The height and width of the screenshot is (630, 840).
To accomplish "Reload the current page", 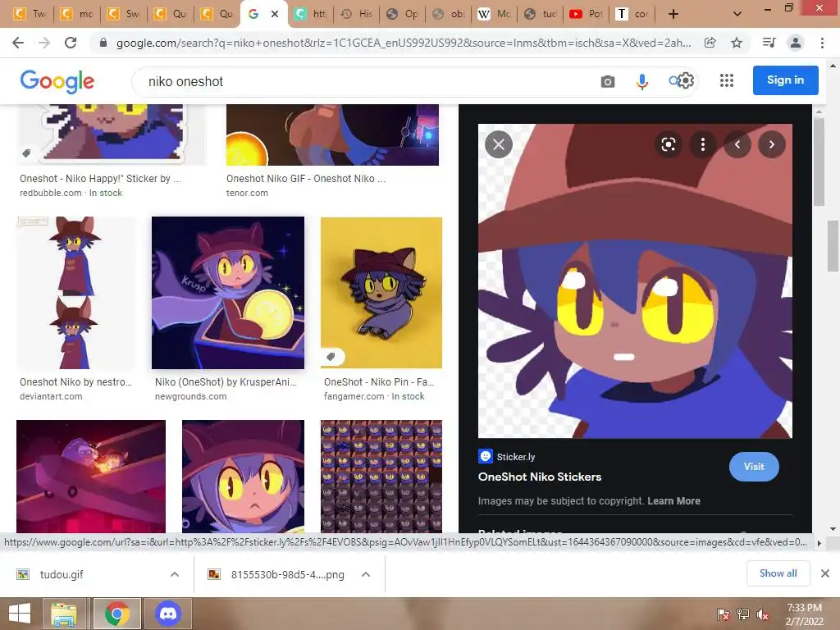I will point(71,43).
